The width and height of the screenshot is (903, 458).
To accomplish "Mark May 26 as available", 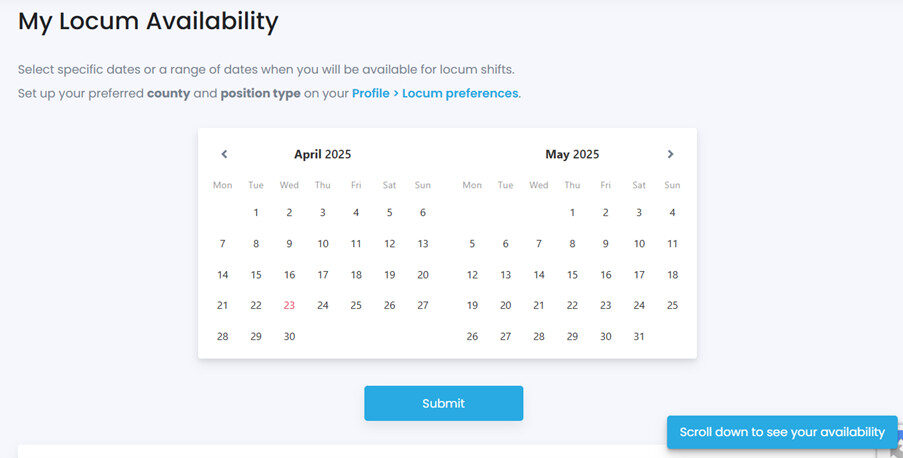I will click(x=472, y=336).
